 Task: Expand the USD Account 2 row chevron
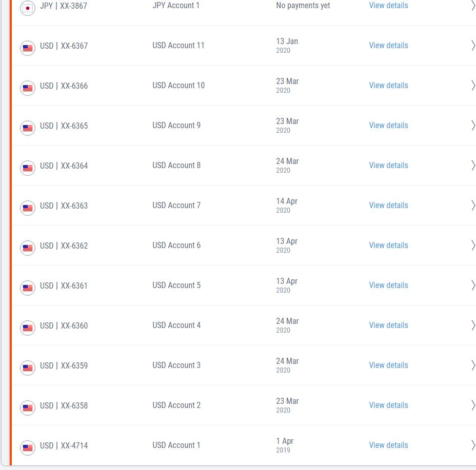tap(472, 405)
